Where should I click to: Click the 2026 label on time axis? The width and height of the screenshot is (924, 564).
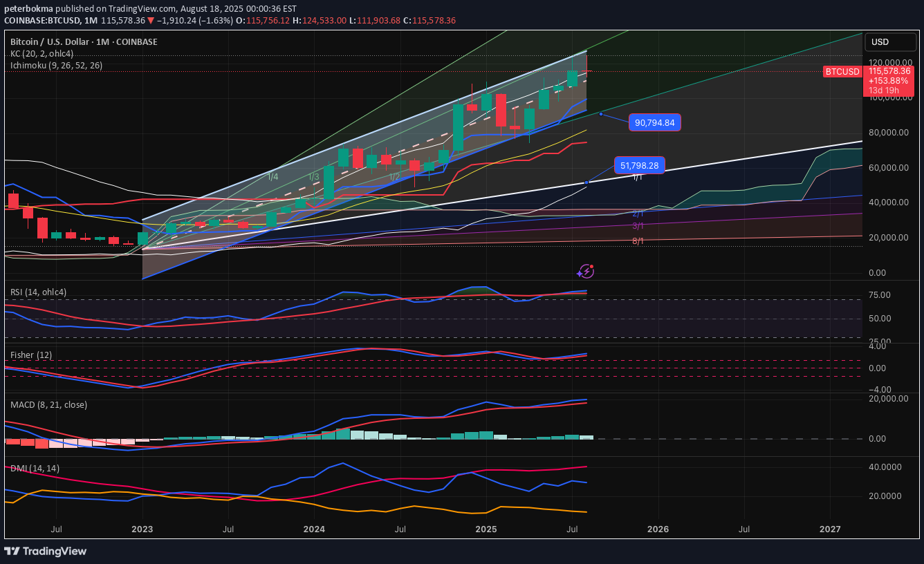tap(658, 529)
